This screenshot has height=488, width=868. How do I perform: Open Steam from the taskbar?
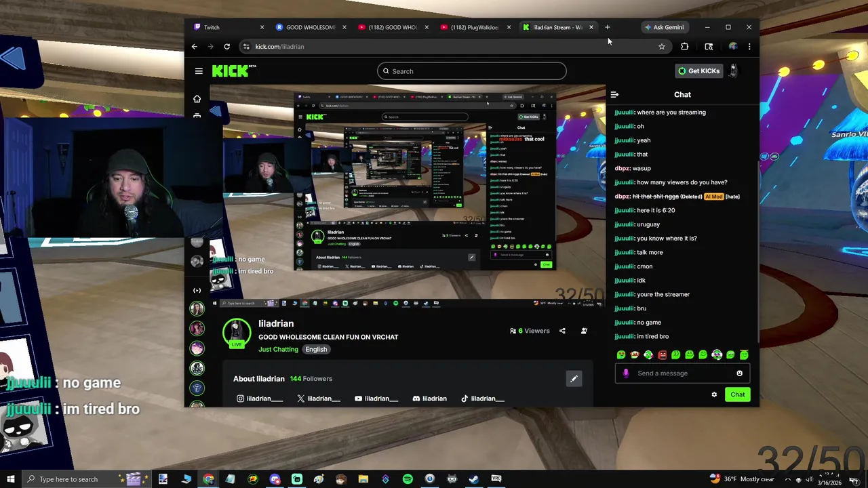[474, 479]
